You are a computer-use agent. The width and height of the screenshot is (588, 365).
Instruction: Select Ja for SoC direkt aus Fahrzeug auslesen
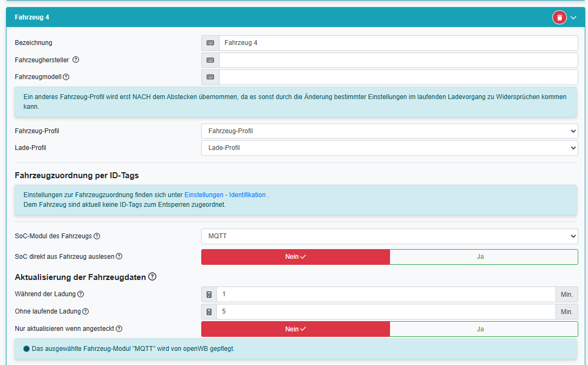click(484, 257)
